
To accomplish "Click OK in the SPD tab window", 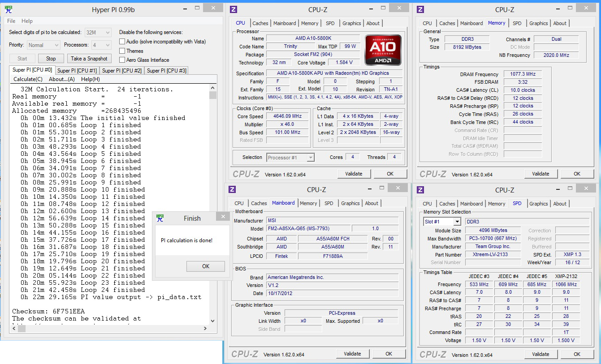I will coord(577,354).
